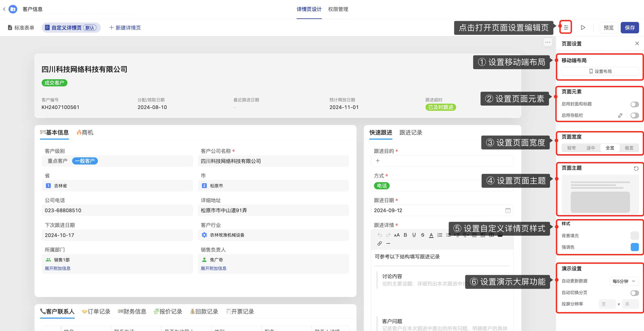Click the redo icon in 跟进详情 editor
This screenshot has width=644, height=331.
pyautogui.click(x=388, y=235)
